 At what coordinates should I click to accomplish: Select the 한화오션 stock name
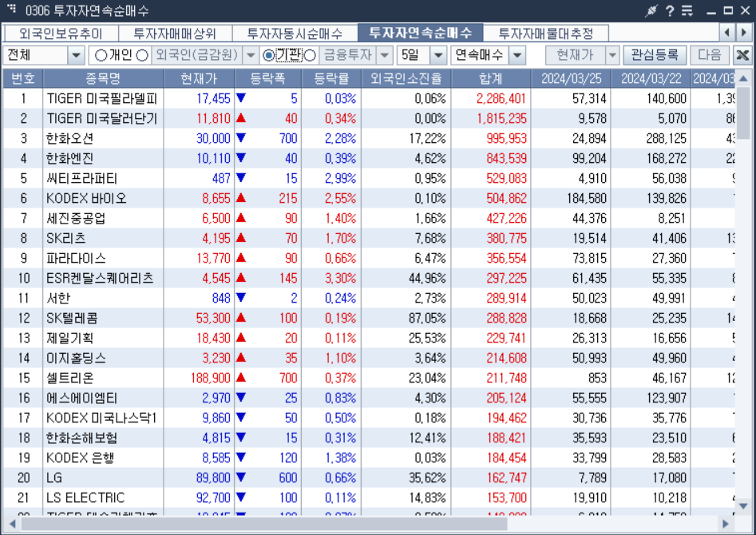click(70, 138)
